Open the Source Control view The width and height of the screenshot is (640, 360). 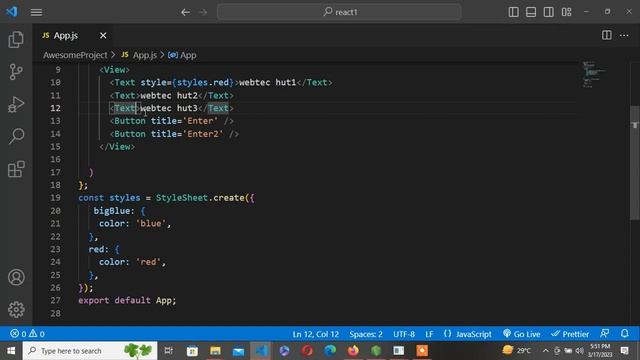click(16, 72)
